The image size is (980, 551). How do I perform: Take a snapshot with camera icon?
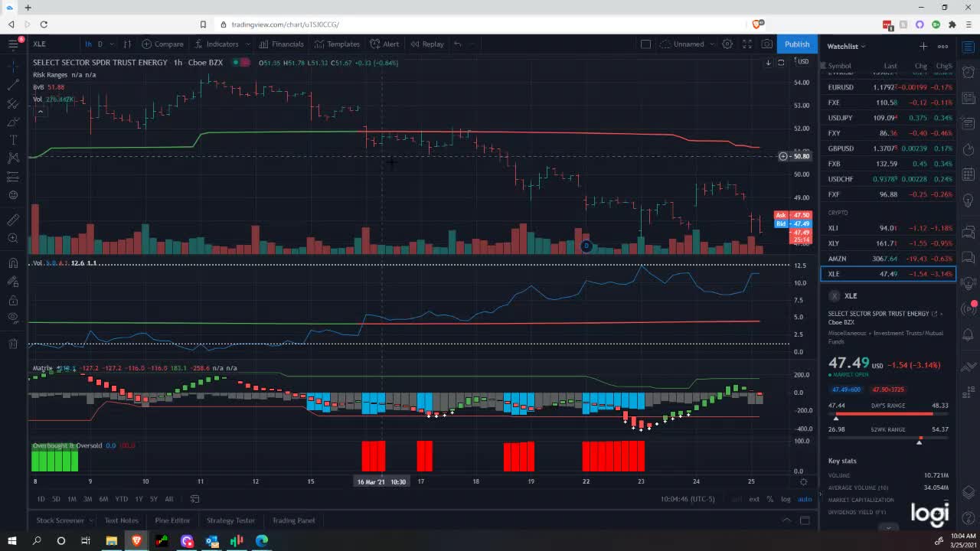pos(767,44)
